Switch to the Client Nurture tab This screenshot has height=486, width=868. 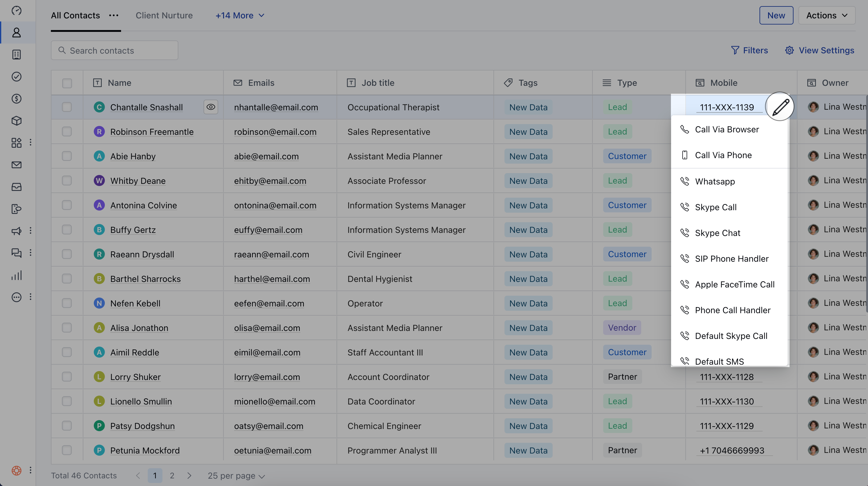[x=164, y=16]
